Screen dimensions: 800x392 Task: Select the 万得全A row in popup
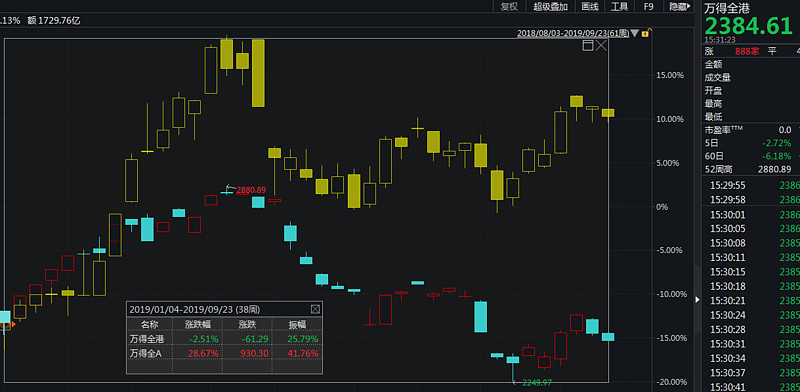pos(224,353)
